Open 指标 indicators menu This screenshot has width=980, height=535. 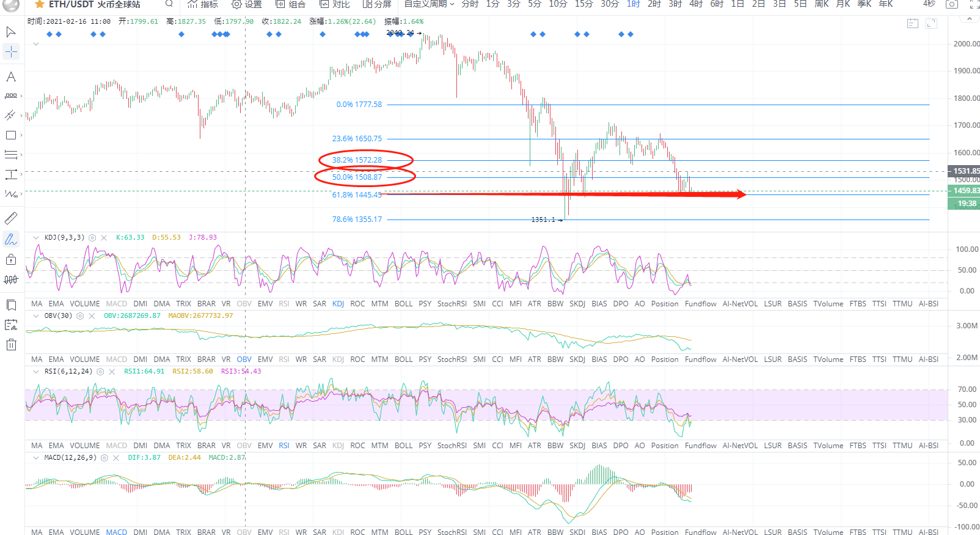[x=203, y=4]
